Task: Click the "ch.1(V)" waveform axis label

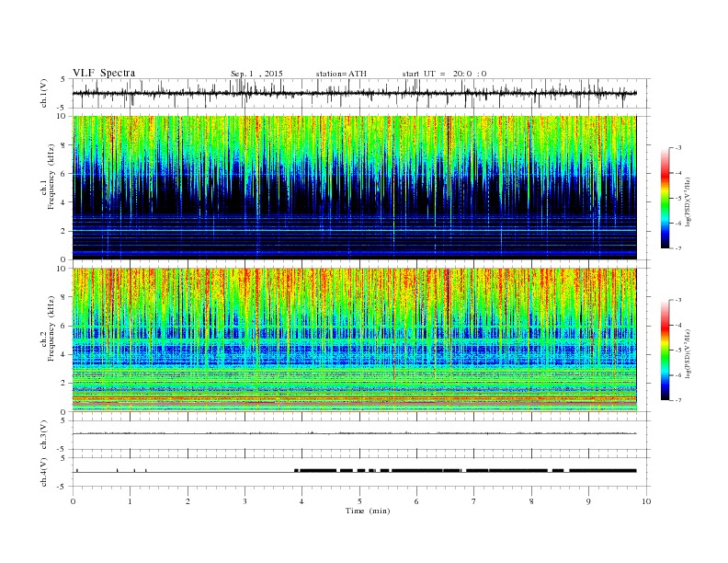Action: [x=44, y=93]
